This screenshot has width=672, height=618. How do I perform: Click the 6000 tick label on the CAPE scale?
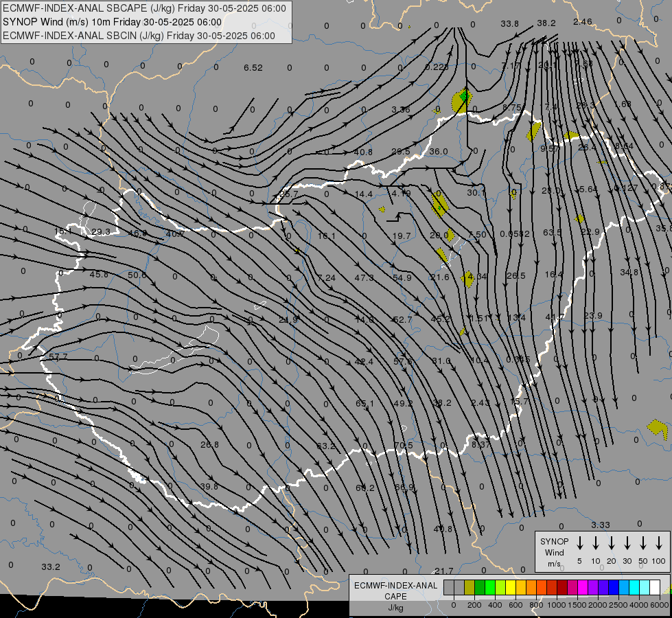(x=659, y=605)
